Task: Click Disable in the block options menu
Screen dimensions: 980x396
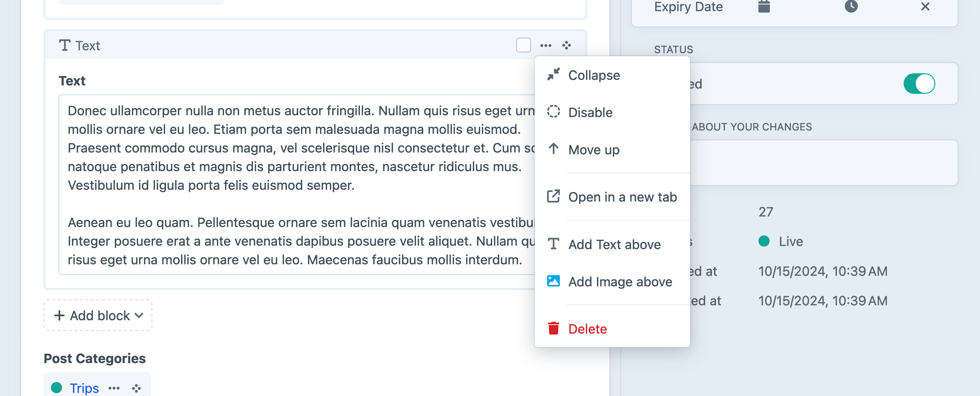Action: click(x=590, y=112)
